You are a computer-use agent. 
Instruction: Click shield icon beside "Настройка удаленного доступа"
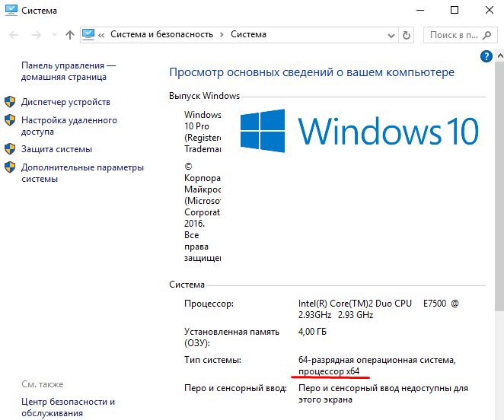(x=10, y=120)
